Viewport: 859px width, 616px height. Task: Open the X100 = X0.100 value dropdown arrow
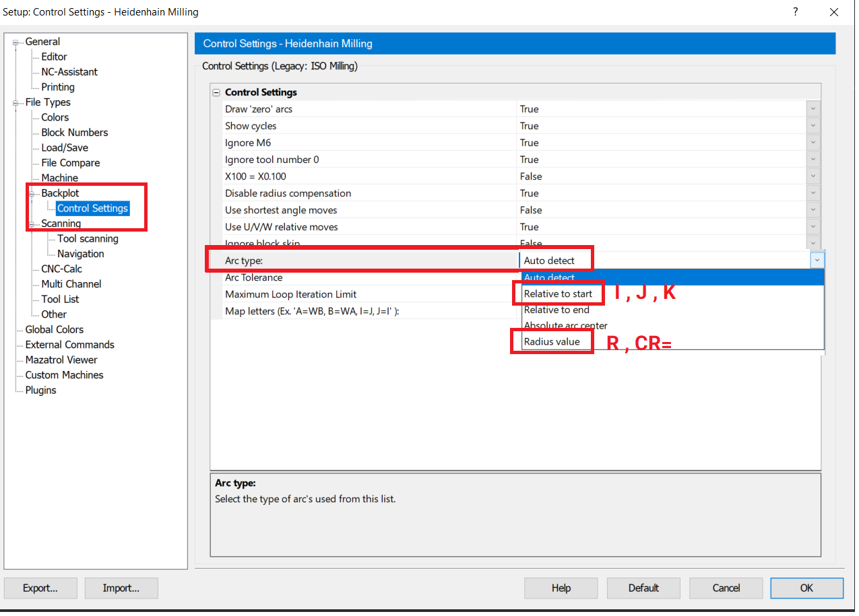coord(813,176)
